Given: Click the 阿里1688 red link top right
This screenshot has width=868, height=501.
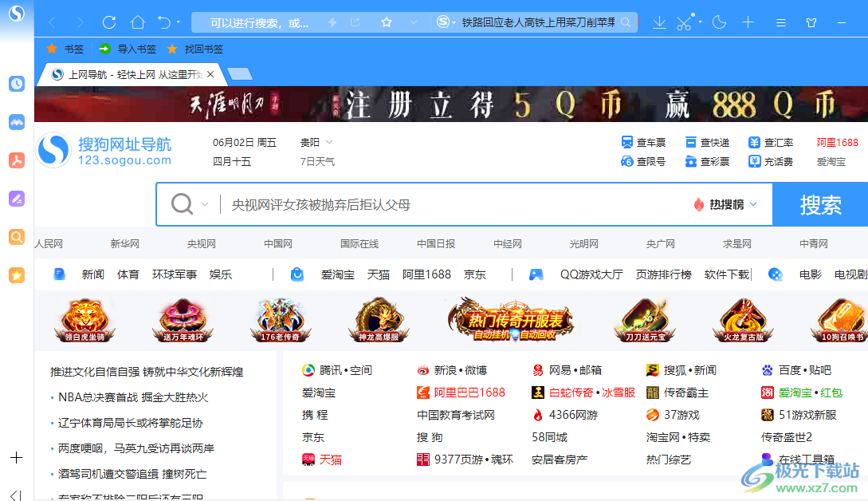Looking at the screenshot, I should (837, 143).
